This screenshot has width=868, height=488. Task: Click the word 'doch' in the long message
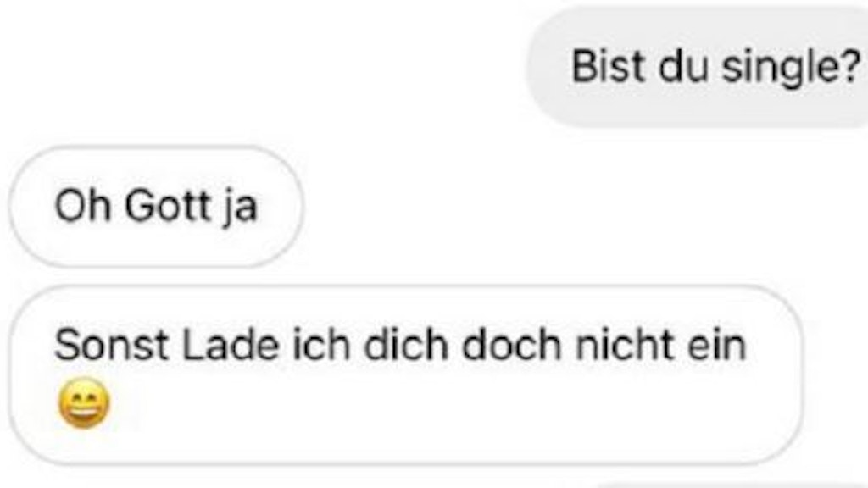pos(511,346)
